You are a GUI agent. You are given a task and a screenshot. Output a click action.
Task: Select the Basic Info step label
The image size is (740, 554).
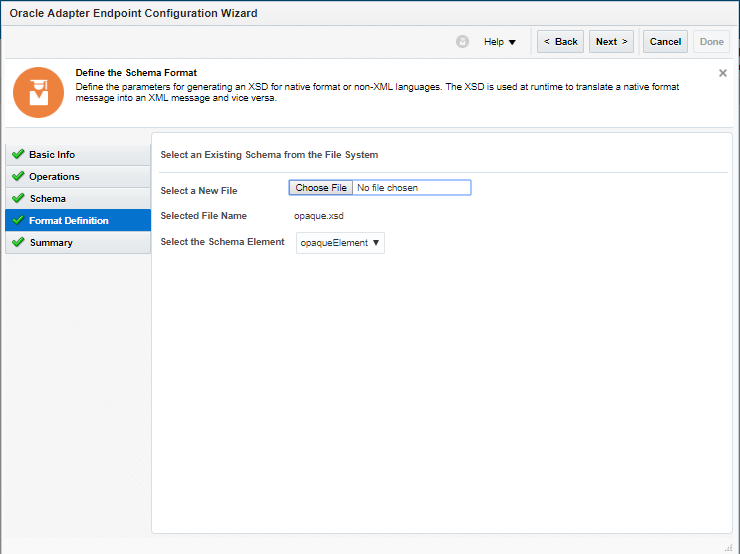(x=52, y=155)
